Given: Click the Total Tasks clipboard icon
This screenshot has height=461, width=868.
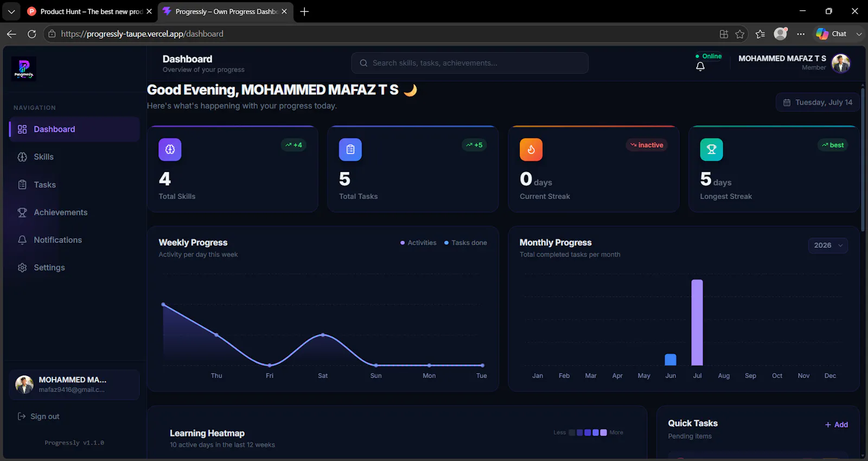Looking at the screenshot, I should click(x=350, y=150).
